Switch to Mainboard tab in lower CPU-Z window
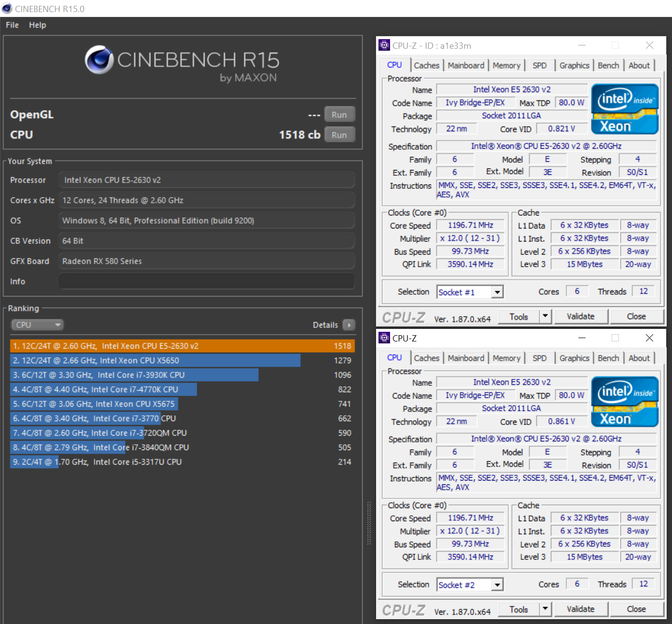 pos(466,358)
